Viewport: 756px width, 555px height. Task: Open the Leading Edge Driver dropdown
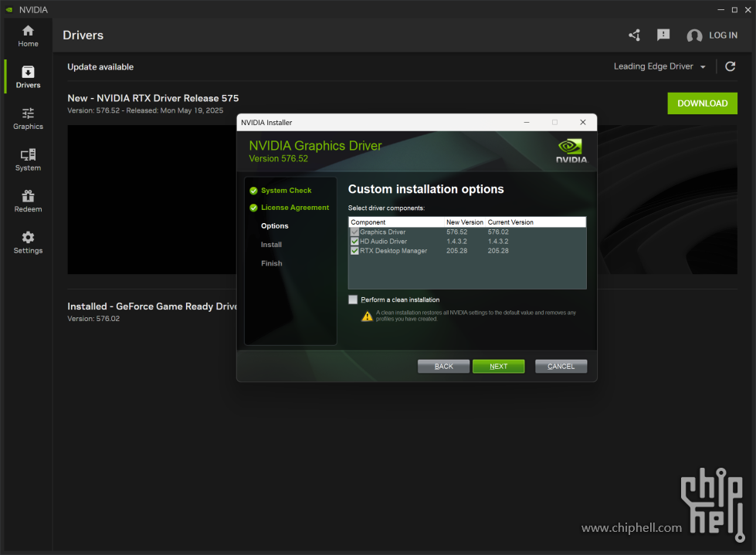(659, 66)
